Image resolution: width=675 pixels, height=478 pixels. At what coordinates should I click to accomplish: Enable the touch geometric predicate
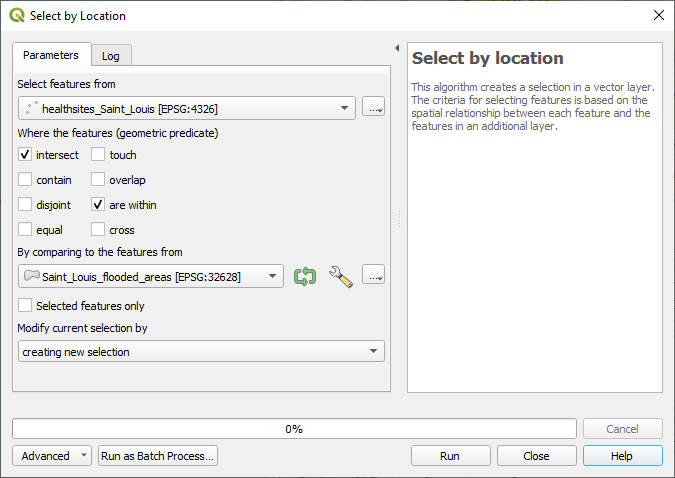[98, 155]
